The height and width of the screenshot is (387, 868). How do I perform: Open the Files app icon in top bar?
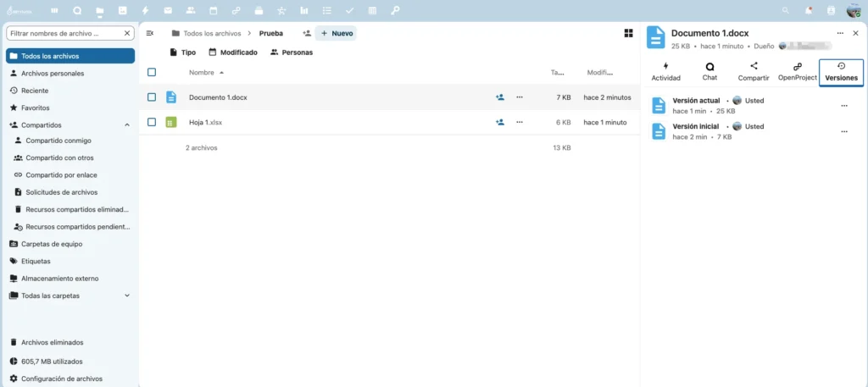[100, 10]
